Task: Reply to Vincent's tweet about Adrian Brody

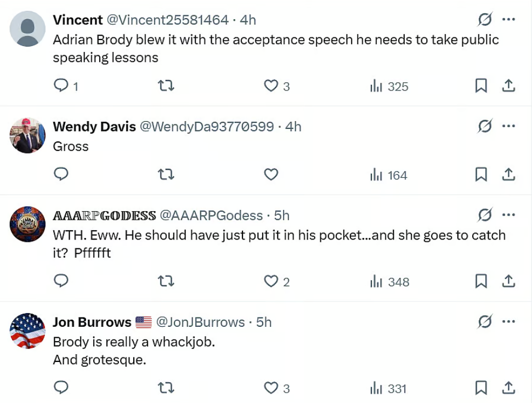Action: 66,86
